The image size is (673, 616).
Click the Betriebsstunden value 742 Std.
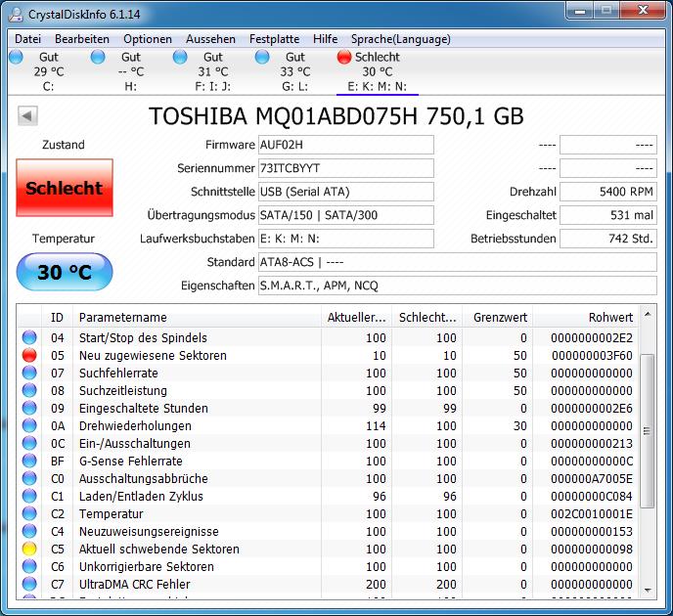click(x=608, y=239)
